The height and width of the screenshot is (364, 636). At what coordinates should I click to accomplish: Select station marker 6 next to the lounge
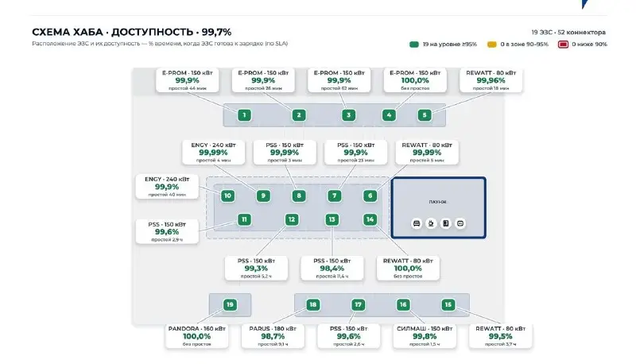[370, 196]
